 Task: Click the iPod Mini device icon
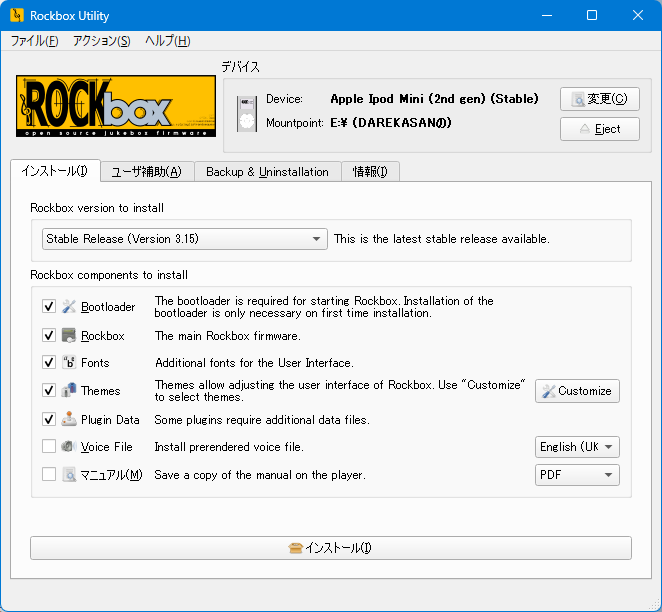[247, 114]
